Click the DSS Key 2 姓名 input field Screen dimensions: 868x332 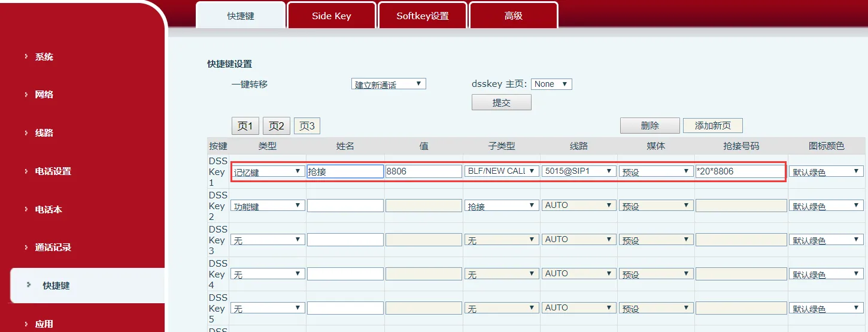345,206
